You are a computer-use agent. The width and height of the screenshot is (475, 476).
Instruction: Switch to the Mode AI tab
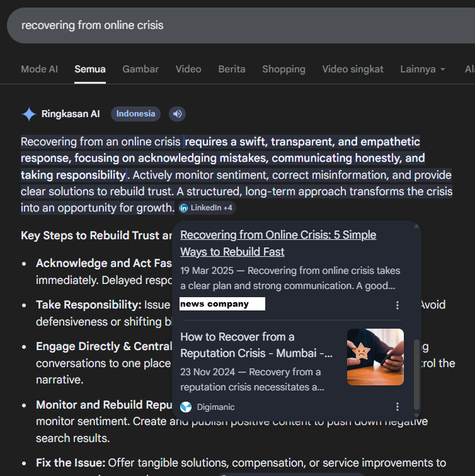coord(39,69)
